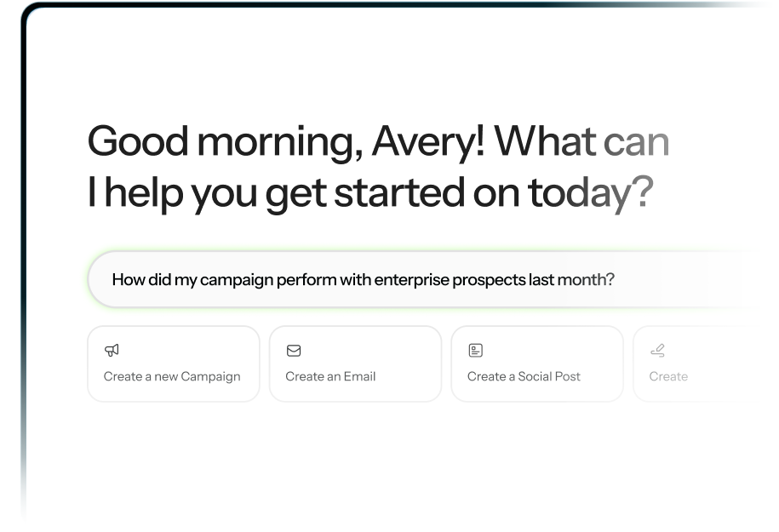Click the partially visible 'Create' label
Image resolution: width=779 pixels, height=532 pixels.
668,376
